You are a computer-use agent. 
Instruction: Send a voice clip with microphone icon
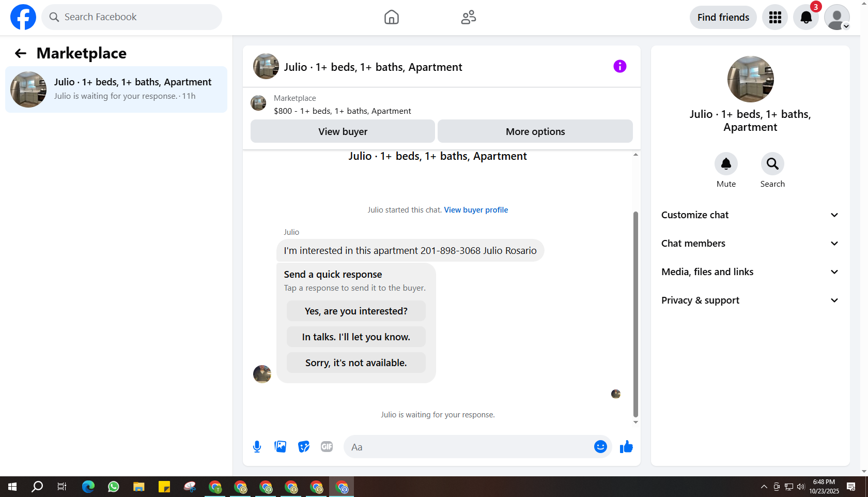tap(257, 447)
